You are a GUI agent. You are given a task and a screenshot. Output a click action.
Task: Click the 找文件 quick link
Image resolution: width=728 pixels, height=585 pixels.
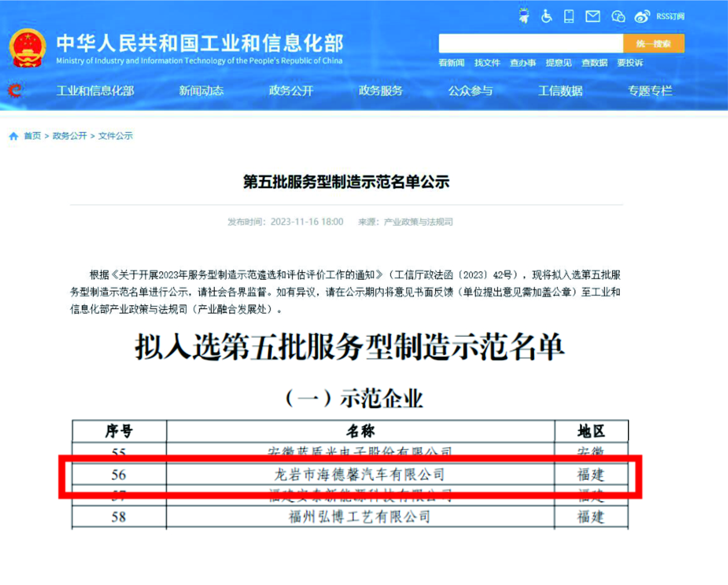coord(487,63)
